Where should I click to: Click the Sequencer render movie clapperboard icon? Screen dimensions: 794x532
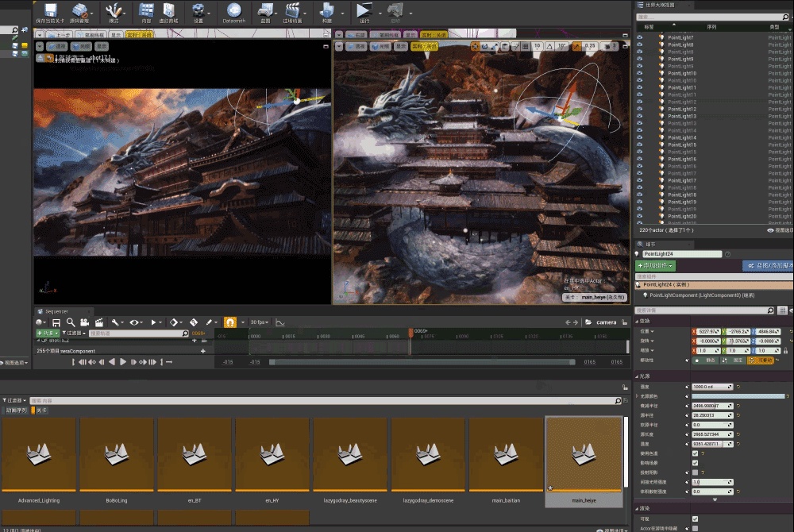coord(99,322)
